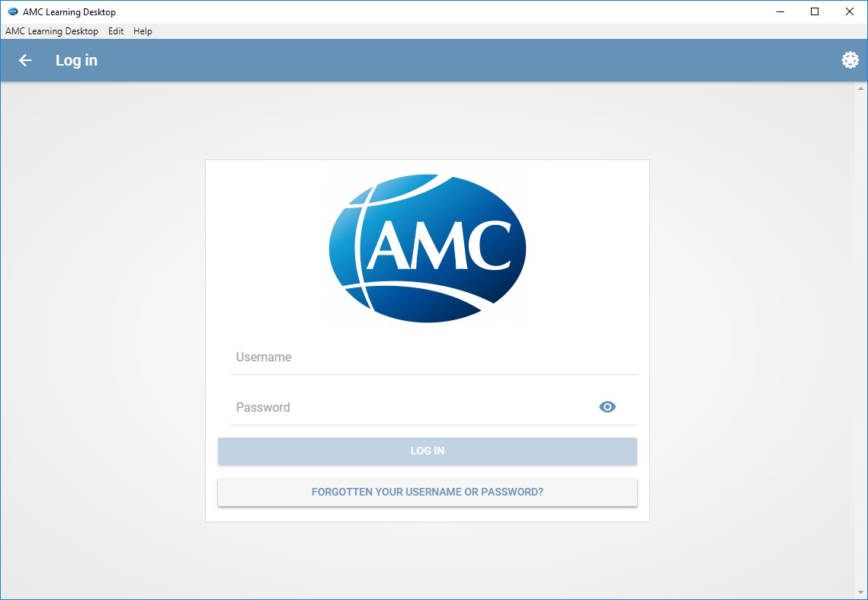
Task: Open the Edit menu
Action: pos(115,30)
